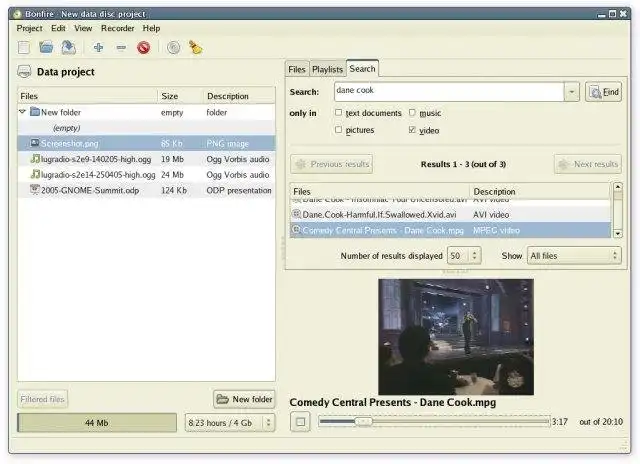The height and width of the screenshot is (464, 640).
Task: Switch to the Playlists tab
Action: click(x=327, y=69)
